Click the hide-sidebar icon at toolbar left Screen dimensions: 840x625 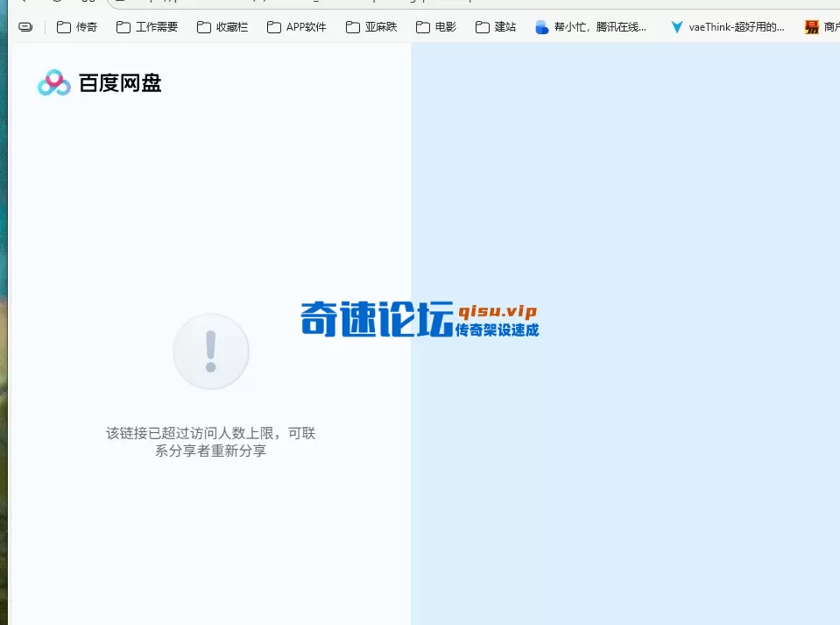[x=25, y=27]
